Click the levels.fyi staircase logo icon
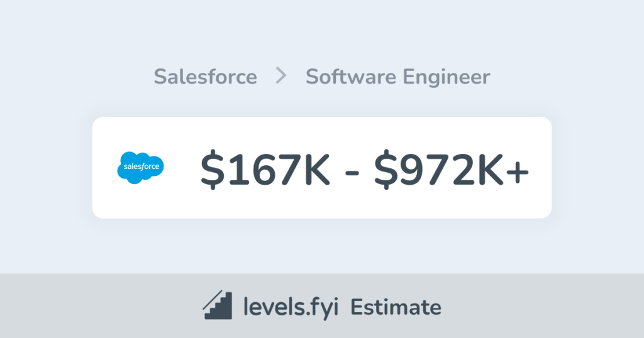Image resolution: width=644 pixels, height=338 pixels. tap(218, 306)
